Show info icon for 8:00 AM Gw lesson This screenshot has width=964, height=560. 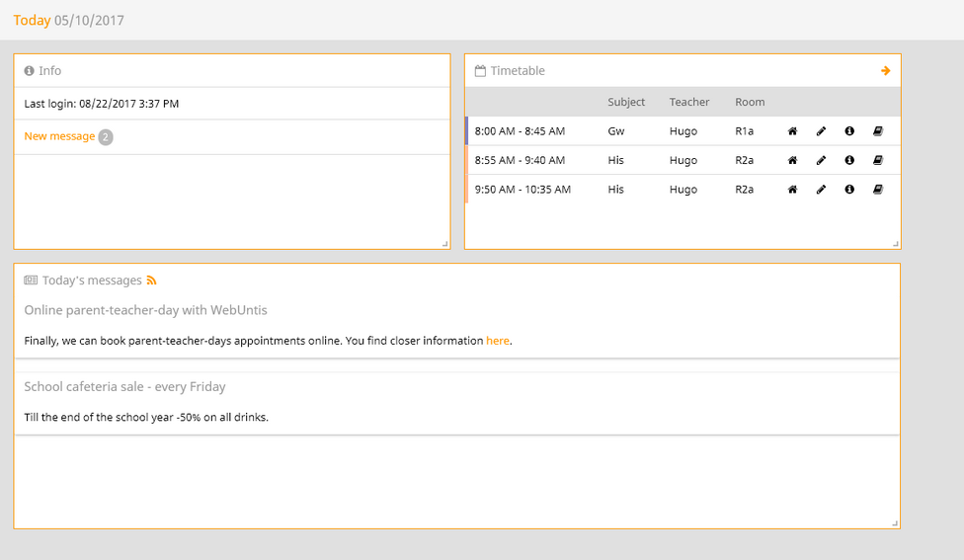(x=849, y=131)
